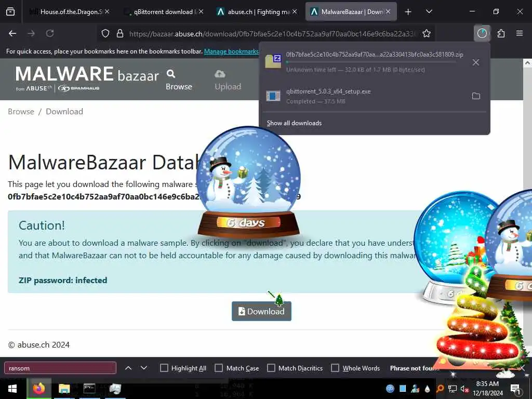Screen dimensions: 532x399
Task: Close the qBittorrent download tab
Action: pyautogui.click(x=201, y=11)
